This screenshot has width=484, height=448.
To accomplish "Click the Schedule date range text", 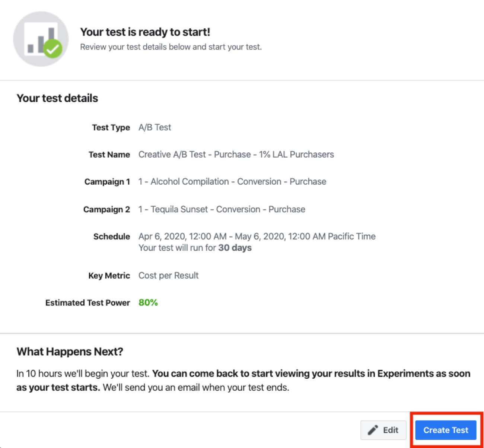I will pyautogui.click(x=257, y=236).
